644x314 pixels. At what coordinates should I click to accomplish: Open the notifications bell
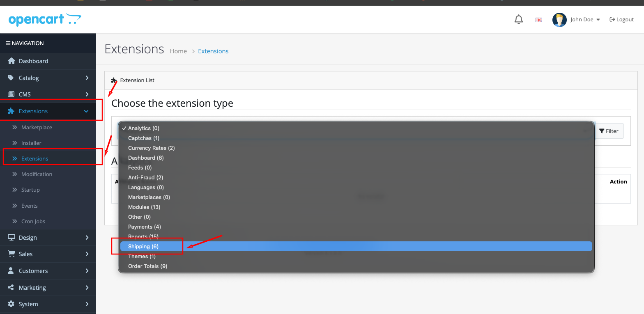tap(519, 19)
